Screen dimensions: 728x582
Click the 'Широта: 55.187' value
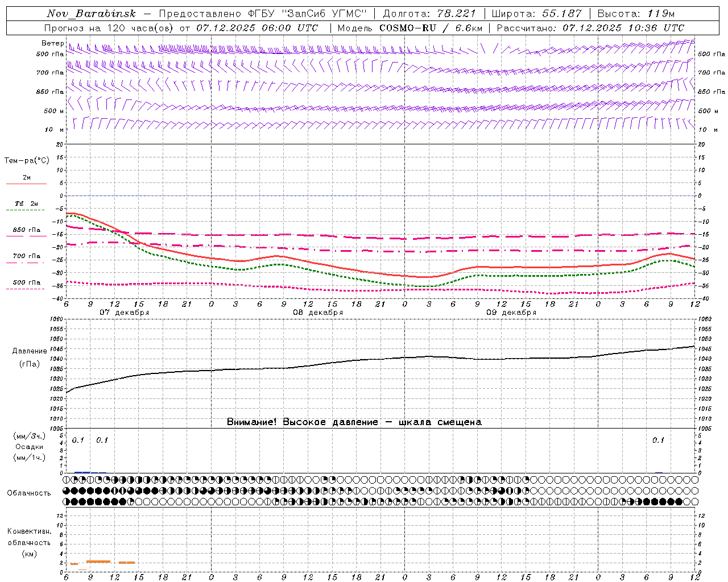[x=536, y=14]
